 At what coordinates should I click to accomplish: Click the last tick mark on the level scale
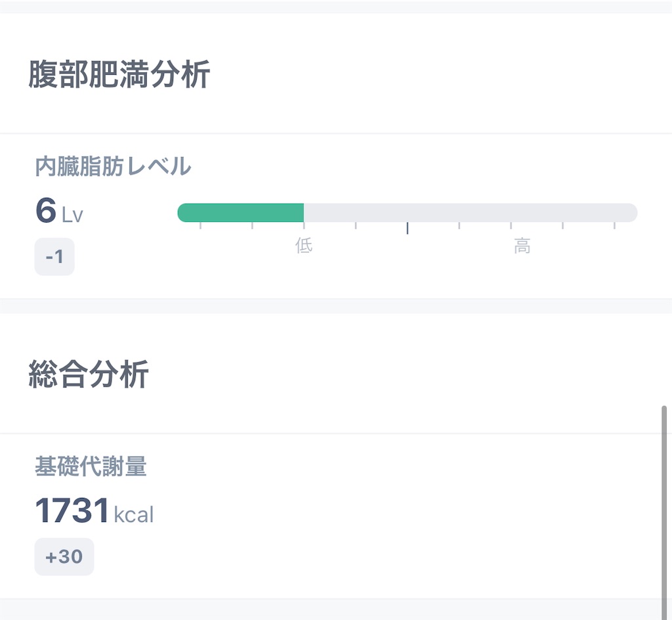coord(614,225)
